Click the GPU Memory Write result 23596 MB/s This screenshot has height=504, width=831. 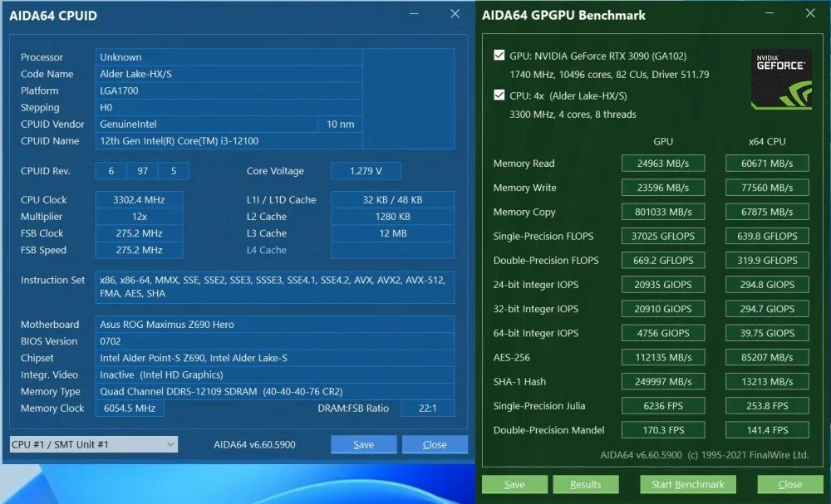pyautogui.click(x=663, y=188)
